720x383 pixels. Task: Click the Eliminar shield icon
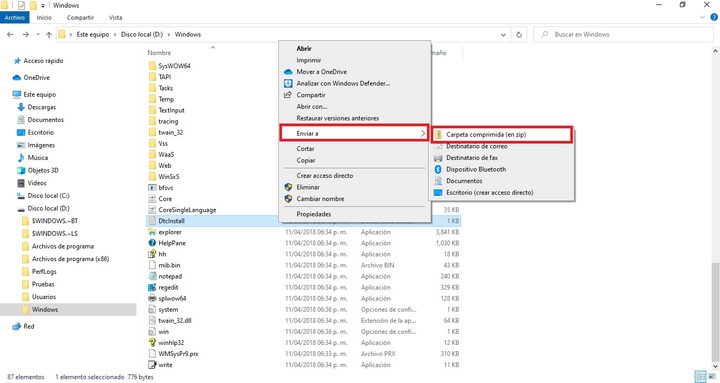[288, 187]
